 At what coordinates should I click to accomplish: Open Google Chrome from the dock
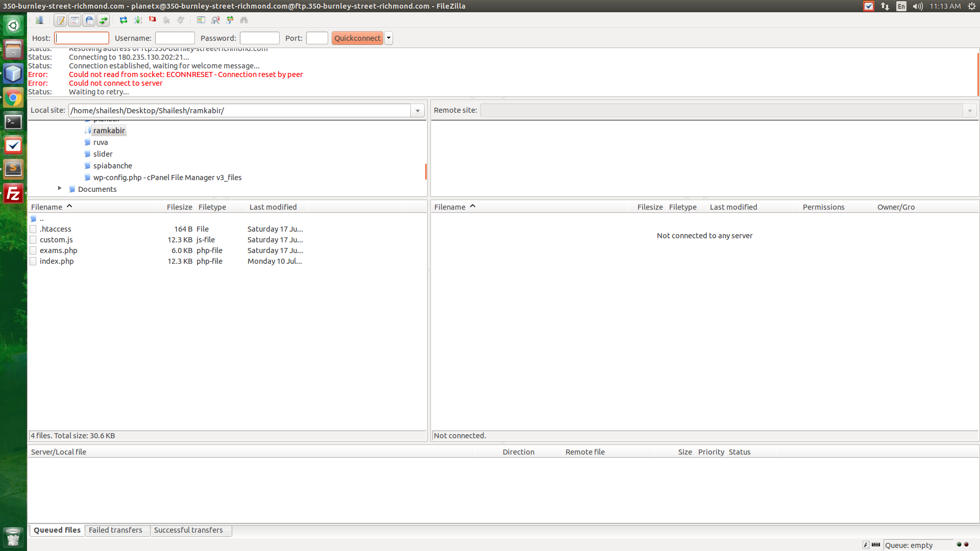pos(13,98)
